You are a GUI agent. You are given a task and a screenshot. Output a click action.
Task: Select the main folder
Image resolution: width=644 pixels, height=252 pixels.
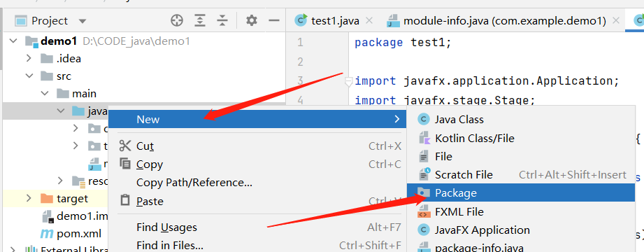pyautogui.click(x=84, y=94)
